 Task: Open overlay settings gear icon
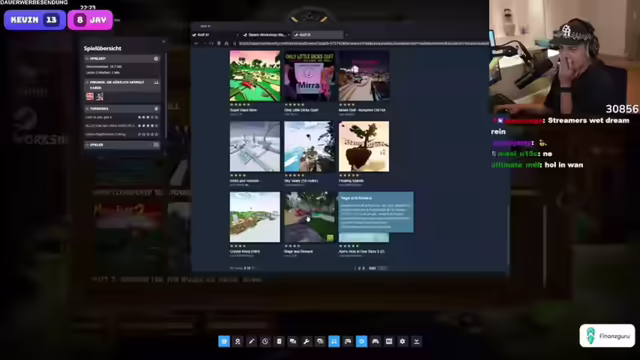[403, 341]
